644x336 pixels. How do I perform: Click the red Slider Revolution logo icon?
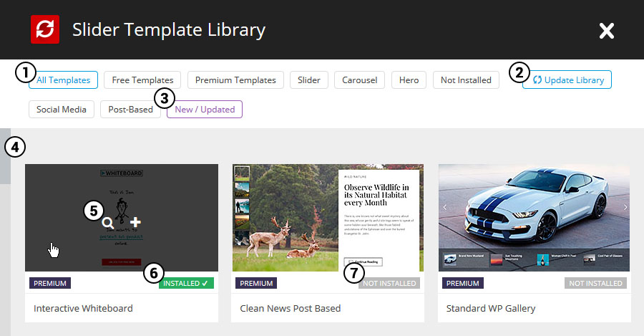[x=45, y=29]
